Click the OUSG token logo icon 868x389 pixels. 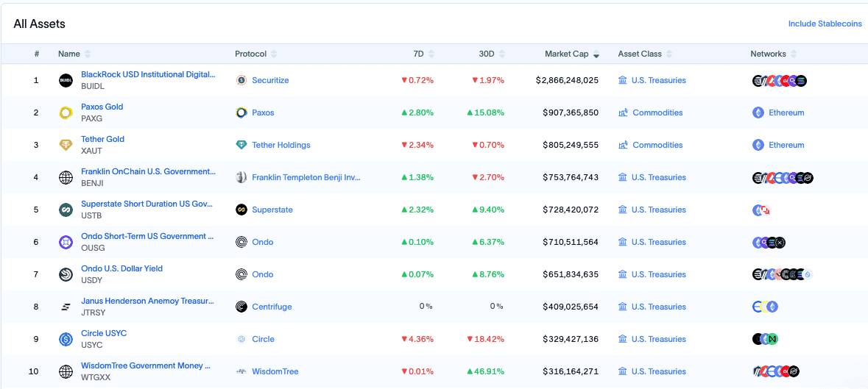point(66,242)
